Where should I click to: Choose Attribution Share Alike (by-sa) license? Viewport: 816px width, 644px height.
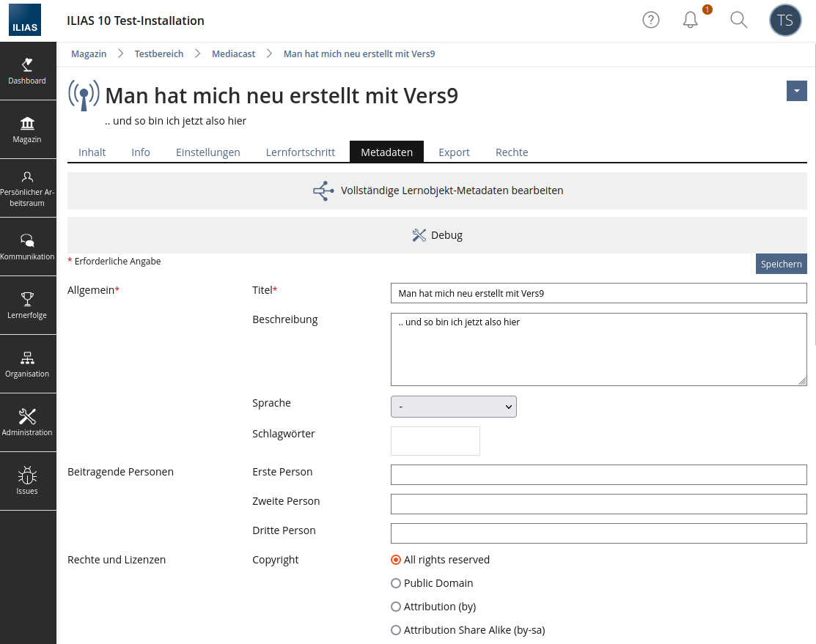coord(396,630)
